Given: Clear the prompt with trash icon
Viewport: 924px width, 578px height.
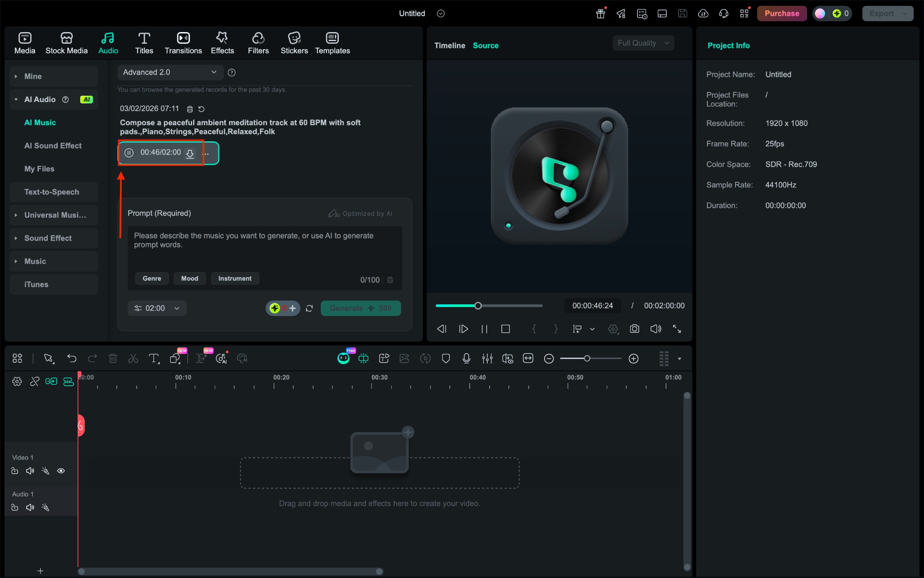Looking at the screenshot, I should [x=390, y=280].
